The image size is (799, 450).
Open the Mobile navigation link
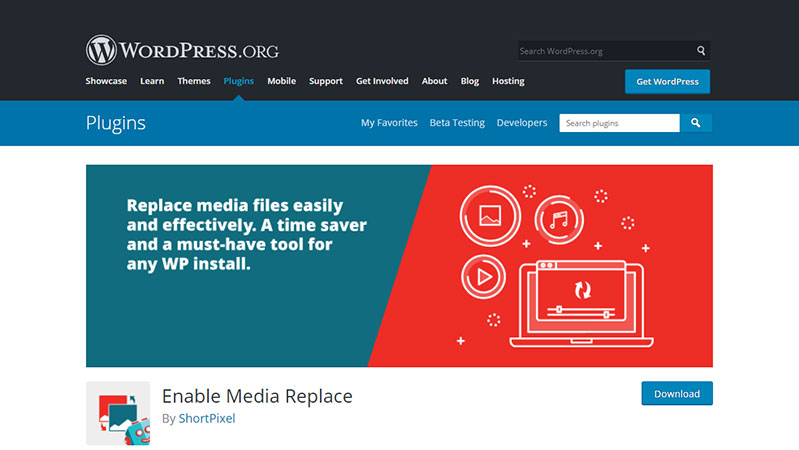coord(281,81)
